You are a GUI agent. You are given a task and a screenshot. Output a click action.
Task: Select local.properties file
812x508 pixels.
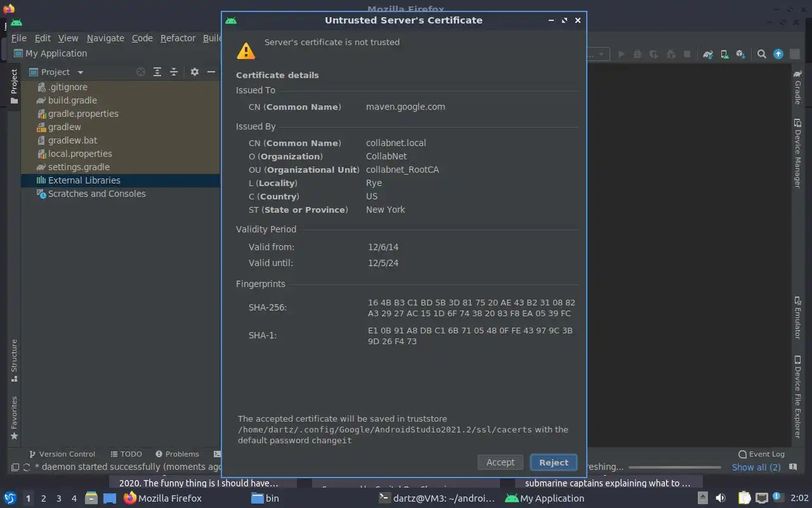click(121, 154)
